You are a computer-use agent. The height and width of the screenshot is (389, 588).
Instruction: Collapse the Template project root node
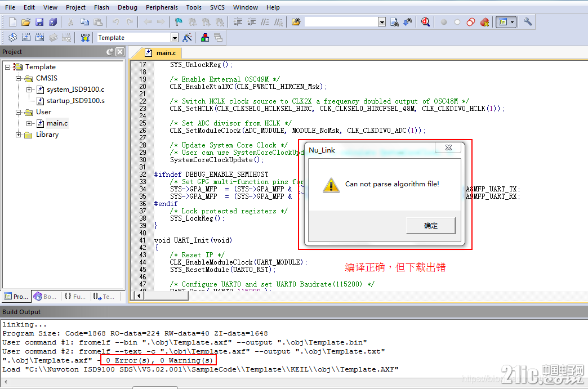(x=7, y=67)
